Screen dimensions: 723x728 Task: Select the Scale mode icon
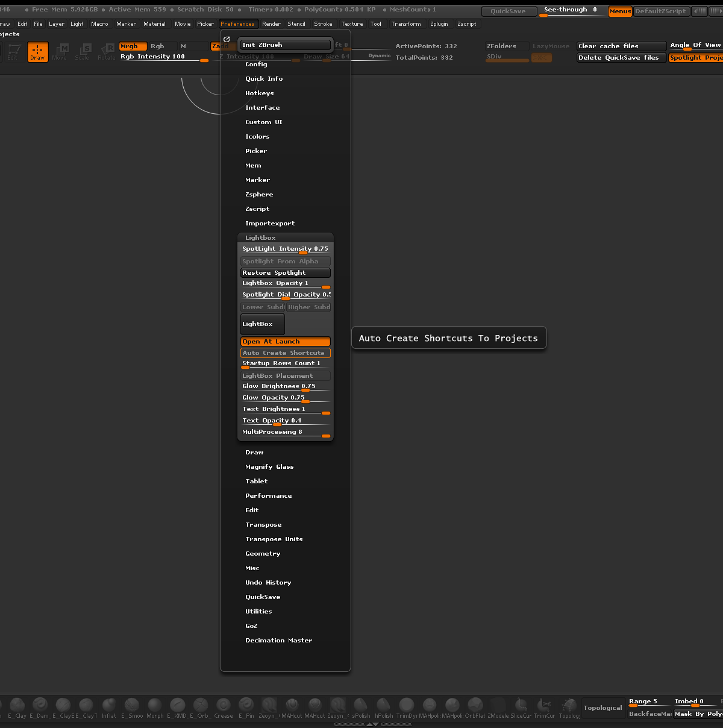83,52
